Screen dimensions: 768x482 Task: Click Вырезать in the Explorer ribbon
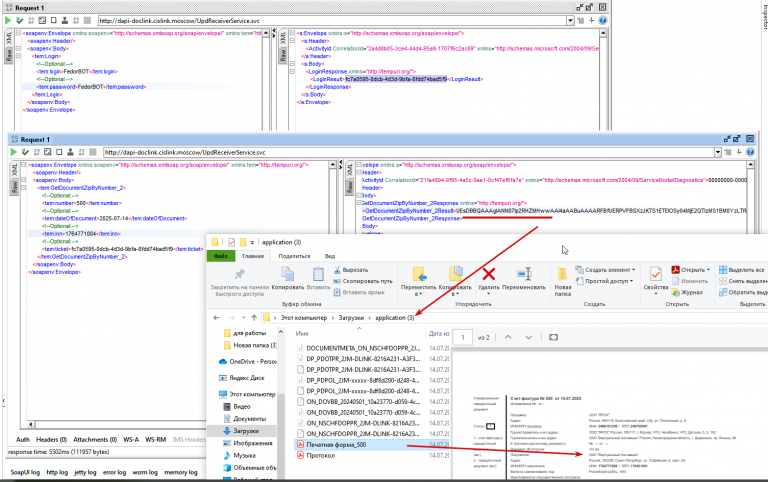[x=351, y=270]
